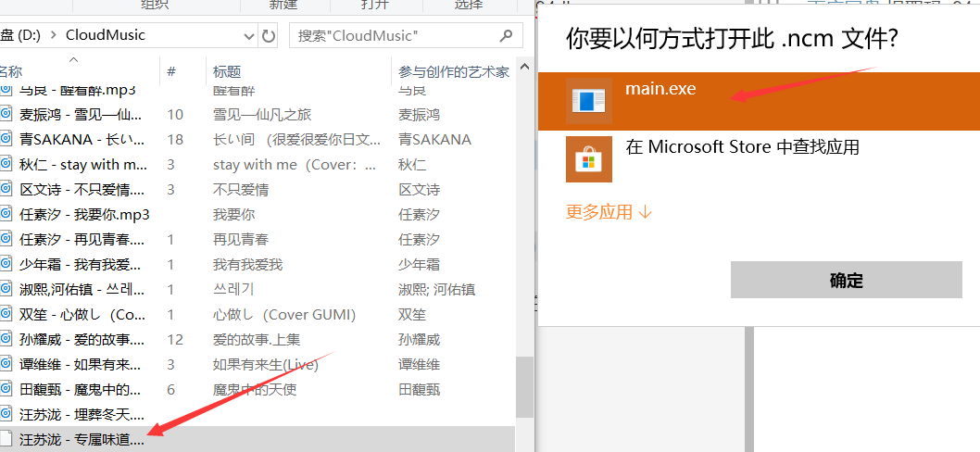Click title cell 爱的故事.上集
The image size is (980, 452).
(x=257, y=340)
